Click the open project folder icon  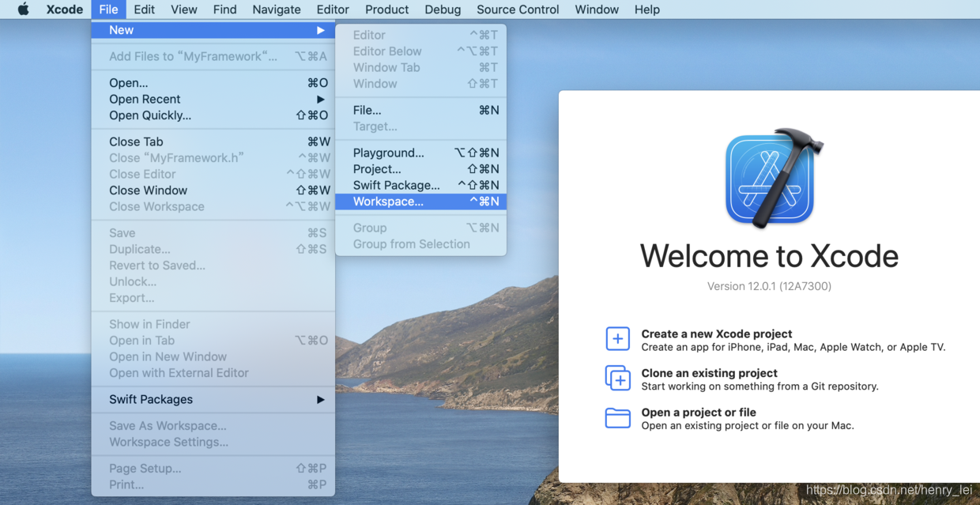617,418
